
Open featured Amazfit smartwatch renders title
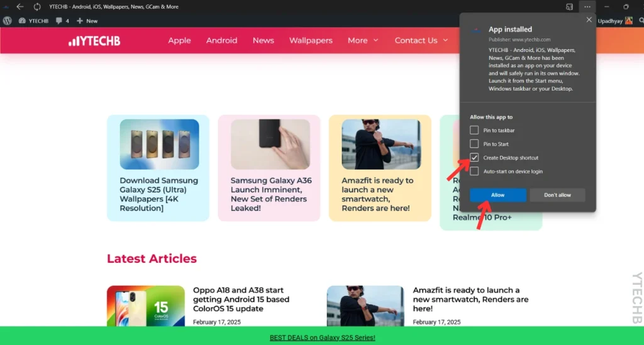click(x=377, y=194)
